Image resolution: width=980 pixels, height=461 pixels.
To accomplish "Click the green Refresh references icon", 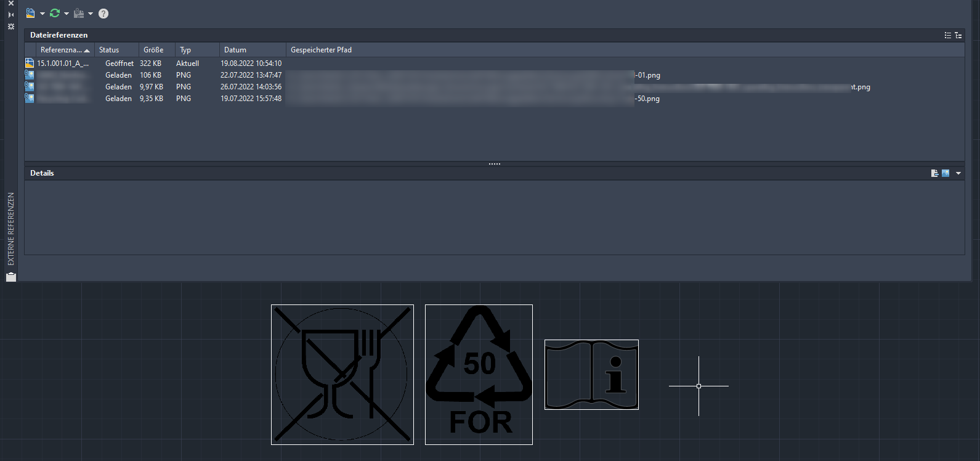I will point(55,13).
